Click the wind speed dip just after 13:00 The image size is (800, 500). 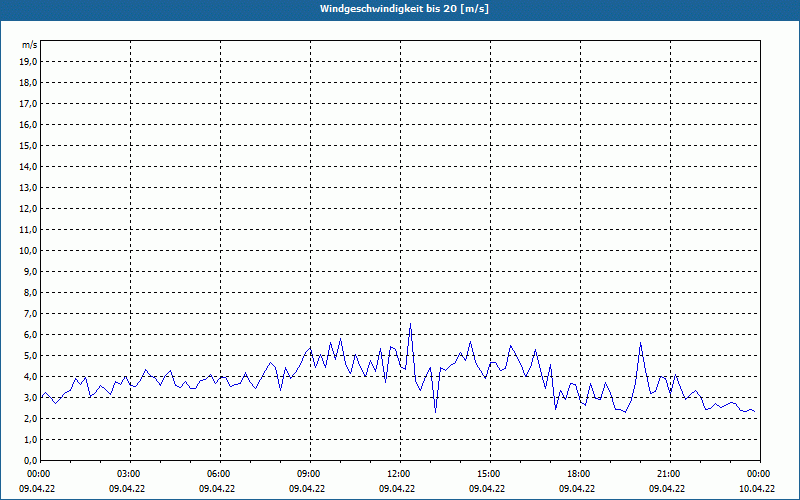(x=435, y=411)
